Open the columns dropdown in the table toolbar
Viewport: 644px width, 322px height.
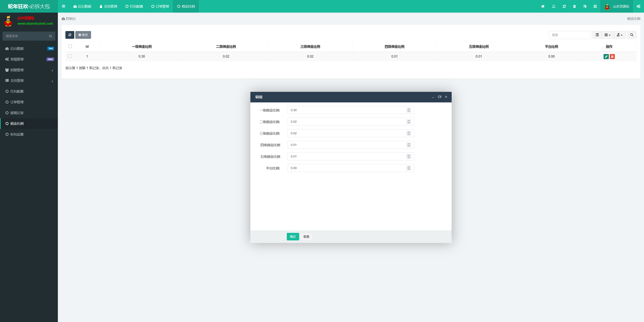point(607,35)
